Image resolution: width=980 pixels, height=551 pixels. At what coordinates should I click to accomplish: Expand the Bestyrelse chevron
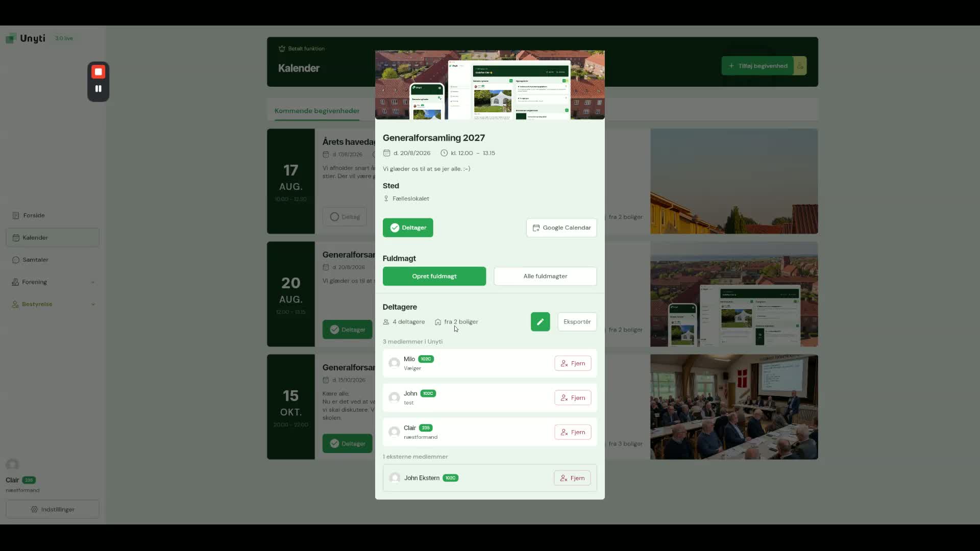[x=93, y=305]
